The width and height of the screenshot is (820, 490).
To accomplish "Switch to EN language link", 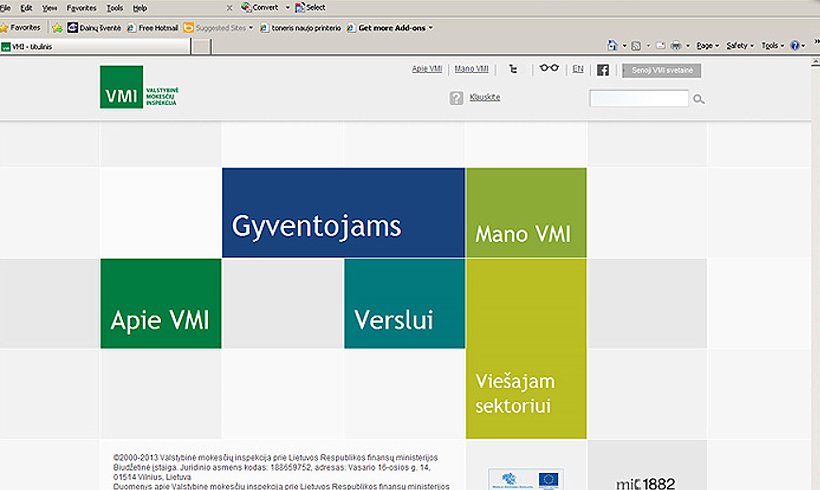I will coord(577,69).
